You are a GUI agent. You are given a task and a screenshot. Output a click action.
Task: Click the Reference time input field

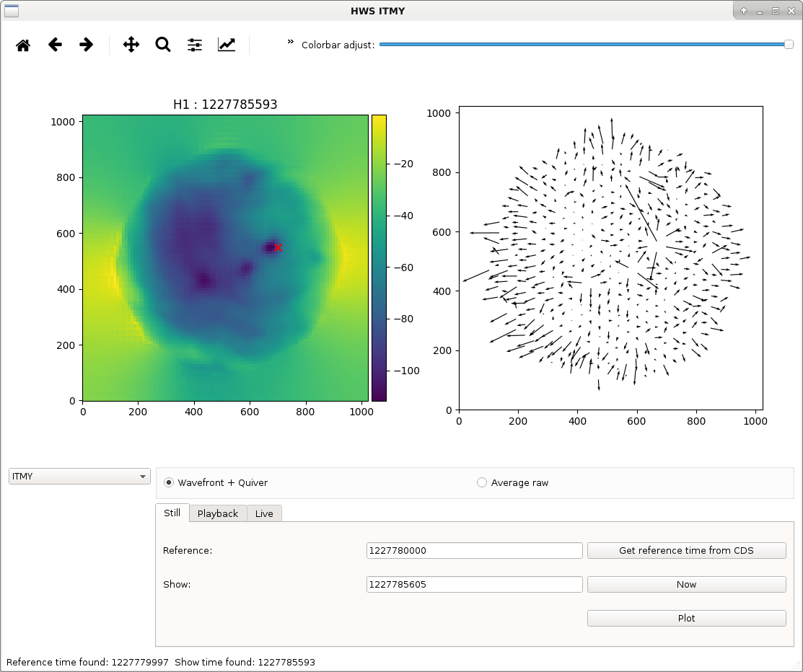point(475,551)
